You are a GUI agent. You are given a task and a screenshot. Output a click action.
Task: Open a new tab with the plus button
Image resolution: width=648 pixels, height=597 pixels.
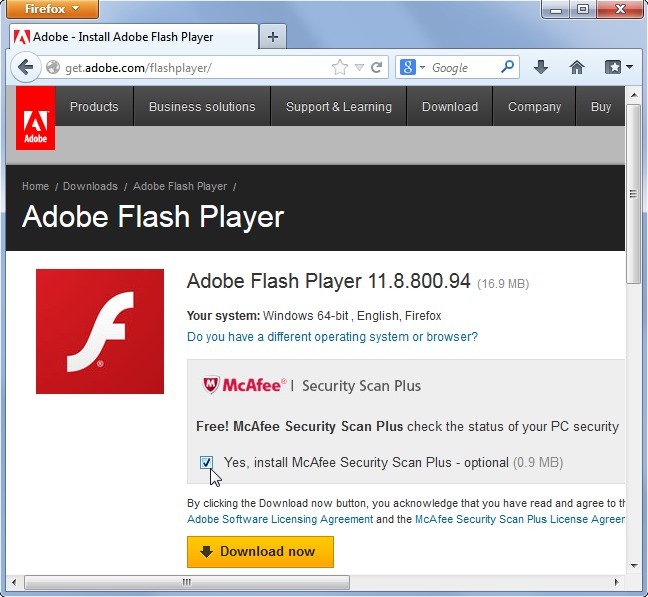[272, 37]
